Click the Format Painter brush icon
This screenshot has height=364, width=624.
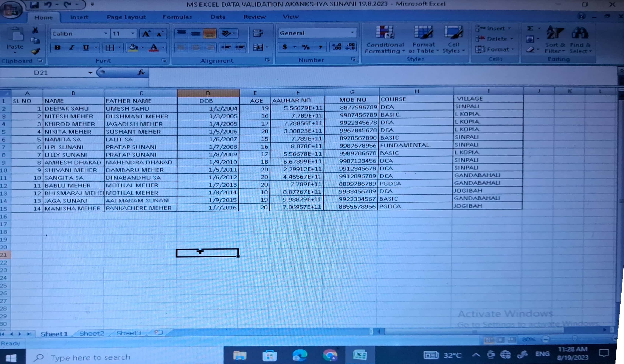(x=36, y=51)
